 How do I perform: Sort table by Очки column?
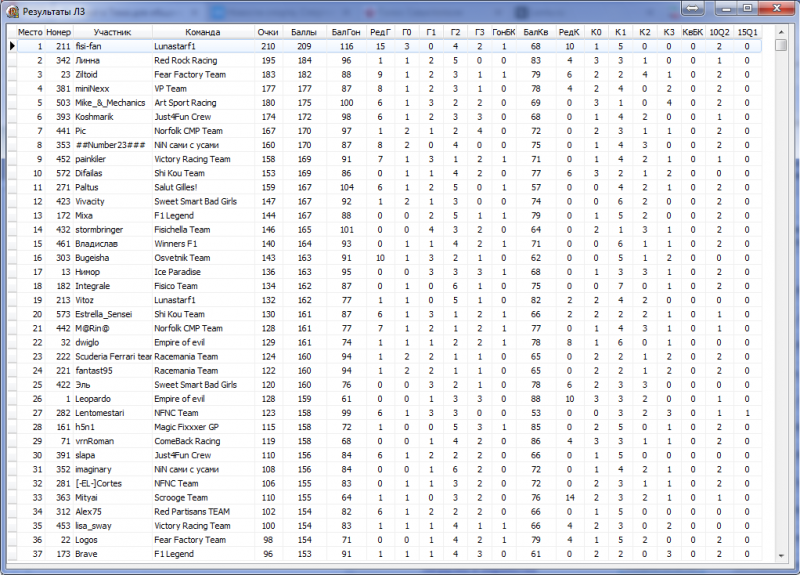pyautogui.click(x=267, y=33)
